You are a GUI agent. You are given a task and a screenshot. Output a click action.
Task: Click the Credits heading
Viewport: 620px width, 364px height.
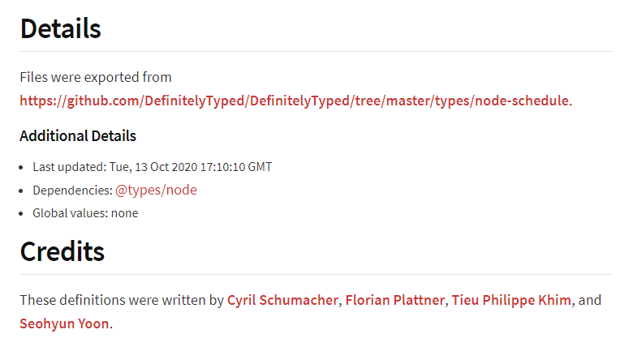[x=62, y=251]
